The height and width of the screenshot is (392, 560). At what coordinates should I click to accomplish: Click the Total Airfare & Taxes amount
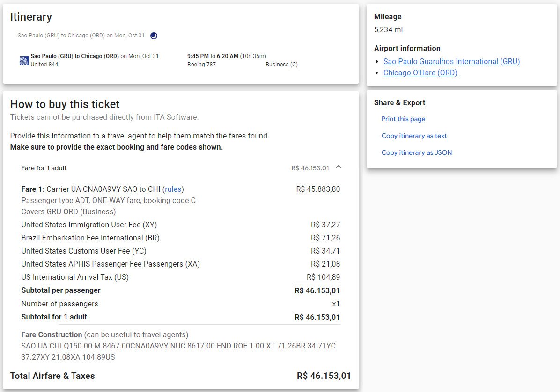tap(324, 376)
